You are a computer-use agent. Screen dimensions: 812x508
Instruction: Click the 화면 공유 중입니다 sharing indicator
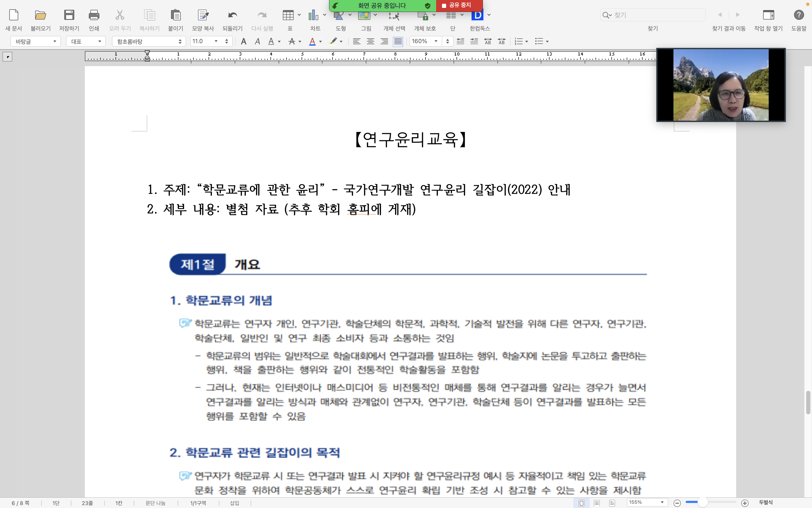click(382, 5)
